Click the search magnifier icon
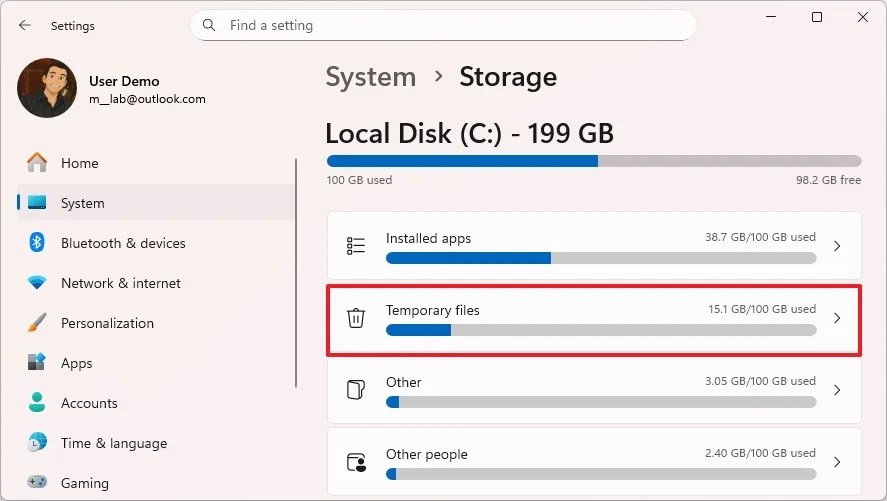 point(209,25)
